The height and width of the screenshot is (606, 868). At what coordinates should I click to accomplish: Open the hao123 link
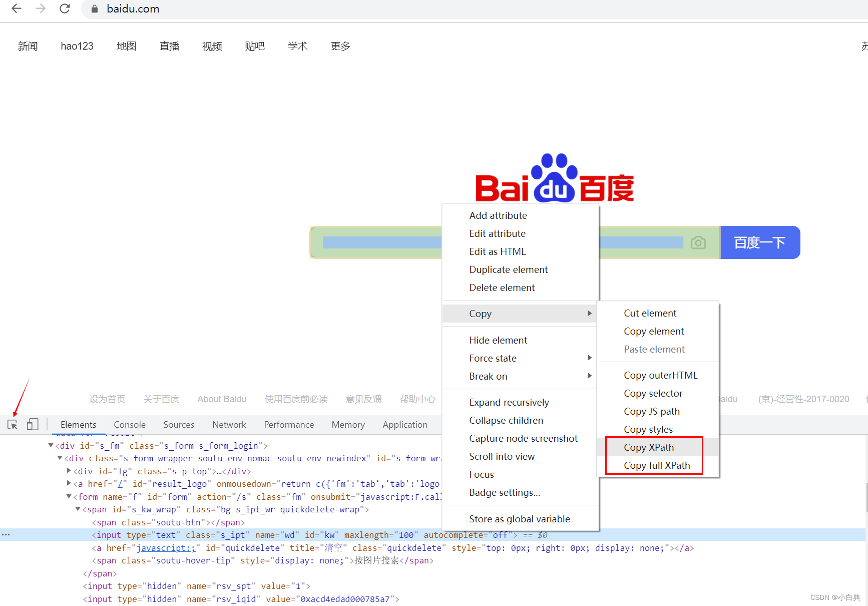[x=77, y=46]
